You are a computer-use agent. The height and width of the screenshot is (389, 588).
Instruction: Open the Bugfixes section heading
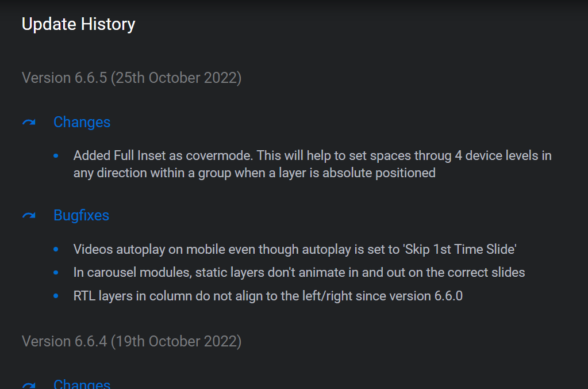pos(81,215)
